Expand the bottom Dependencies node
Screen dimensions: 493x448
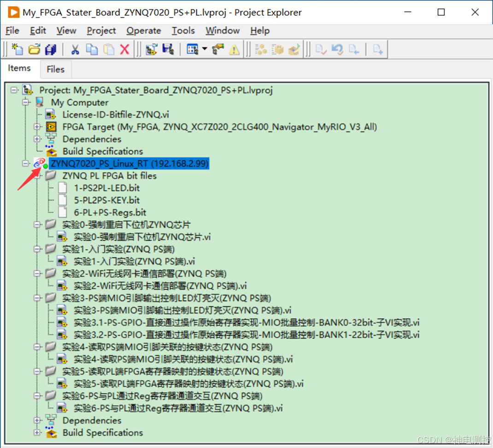37,420
